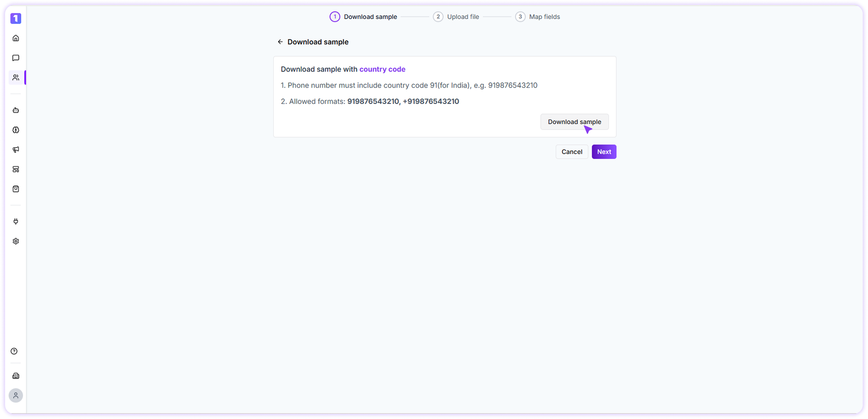This screenshot has width=868, height=419.
Task: Click the Download sample button
Action: tap(574, 122)
